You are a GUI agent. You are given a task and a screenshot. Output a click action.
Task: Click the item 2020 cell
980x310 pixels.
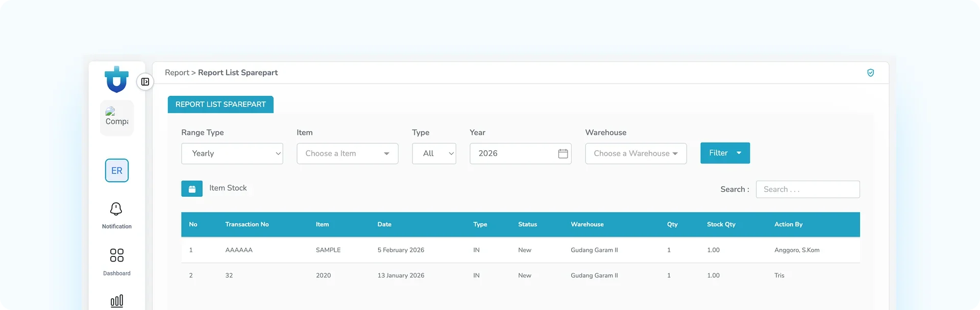click(323, 275)
